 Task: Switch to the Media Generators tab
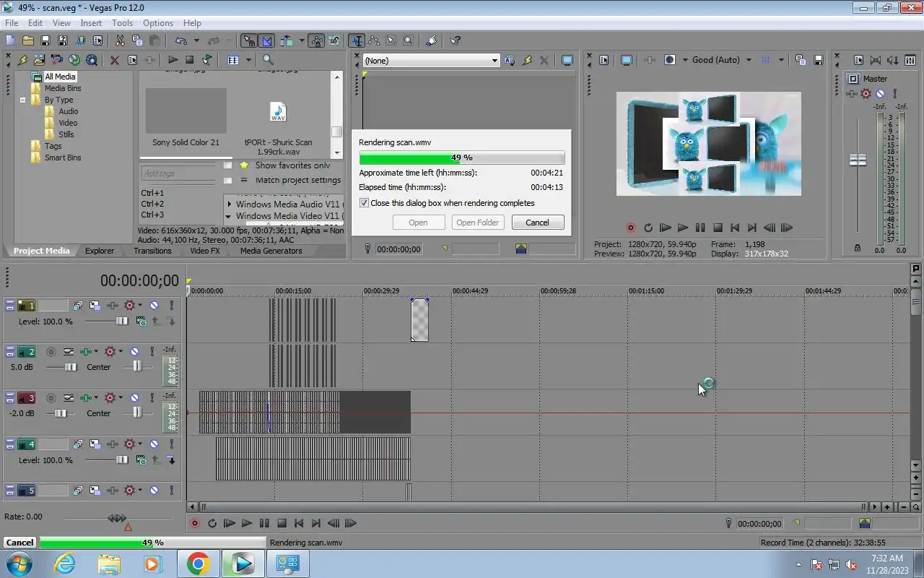[x=271, y=251]
